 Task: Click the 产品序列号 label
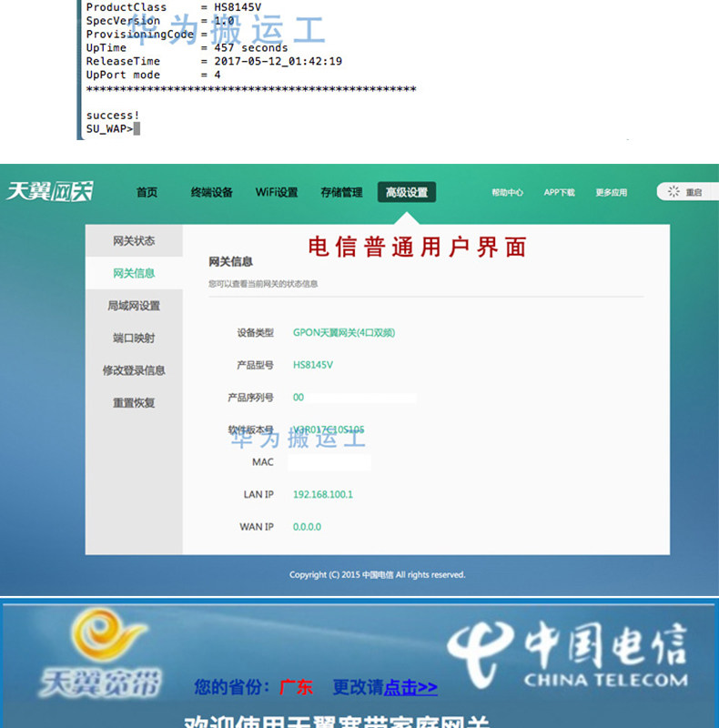tap(250, 398)
